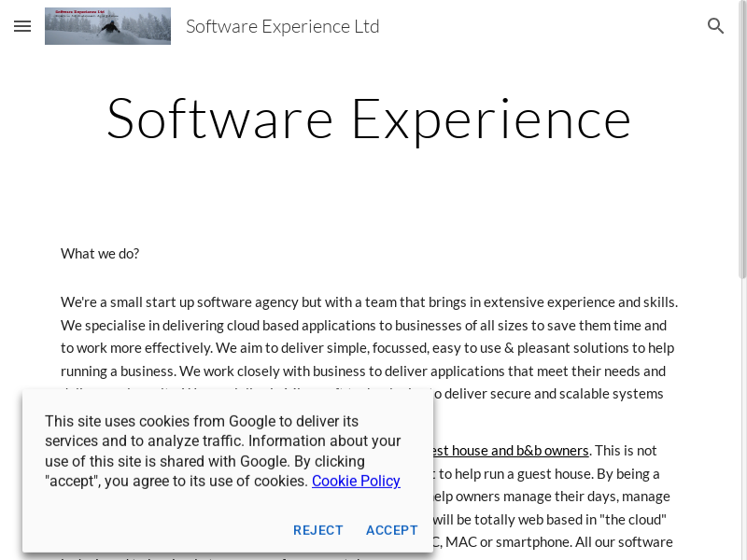Click the line starting "We specialise in delivering"
The width and height of the screenshot is (747, 560).
[x=363, y=326]
